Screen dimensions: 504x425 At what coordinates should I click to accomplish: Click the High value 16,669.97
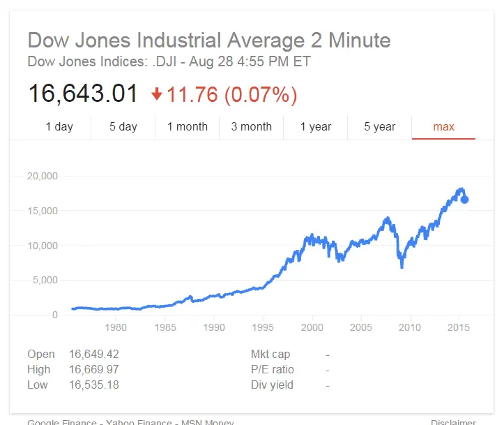[x=94, y=369]
